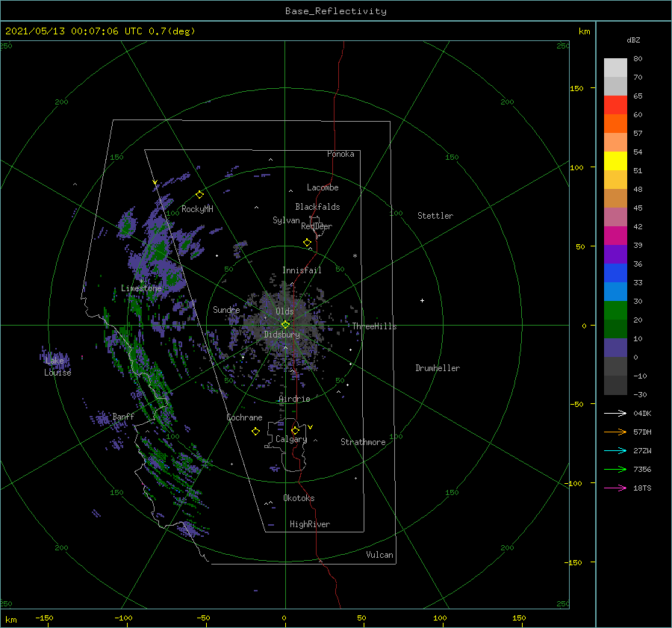Viewport: 672px width, 628px height.
Task: Click the Ponoka city label
Action: pyautogui.click(x=340, y=154)
